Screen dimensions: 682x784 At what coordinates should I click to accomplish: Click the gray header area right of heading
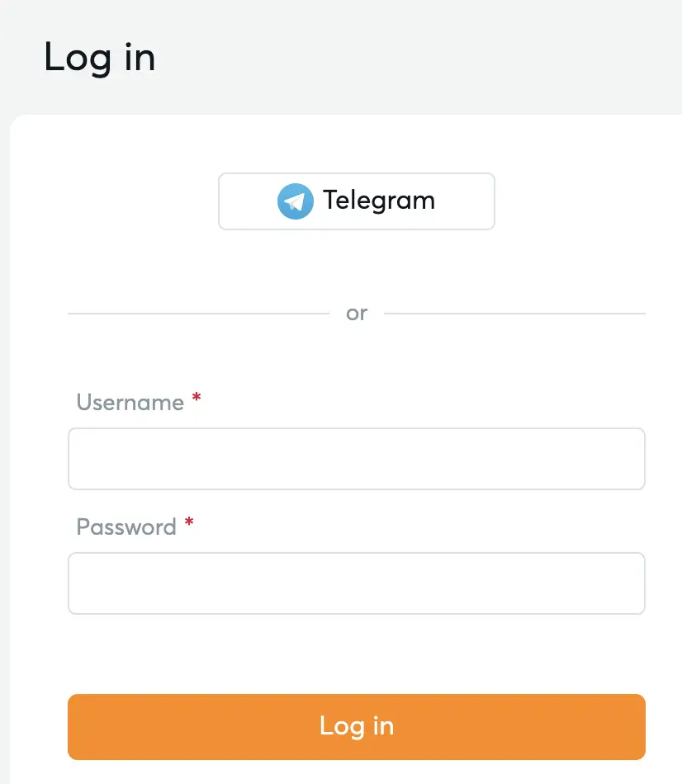[413, 58]
